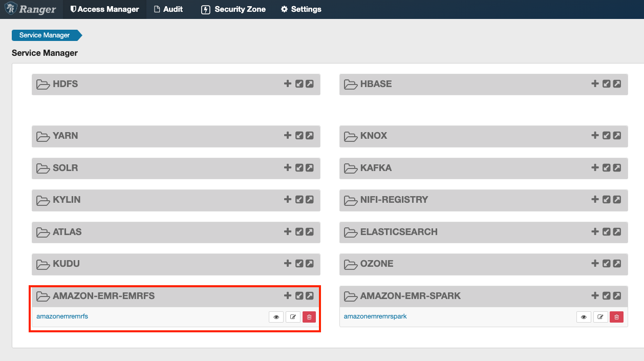
Task: Edit the amazonemremrfs service
Action: [x=293, y=317]
